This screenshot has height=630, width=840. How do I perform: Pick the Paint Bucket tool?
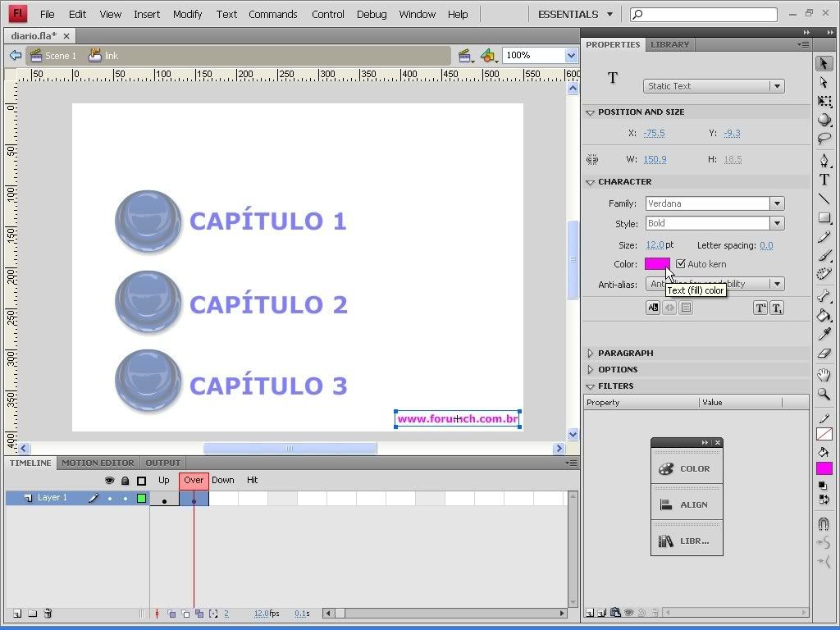click(824, 316)
